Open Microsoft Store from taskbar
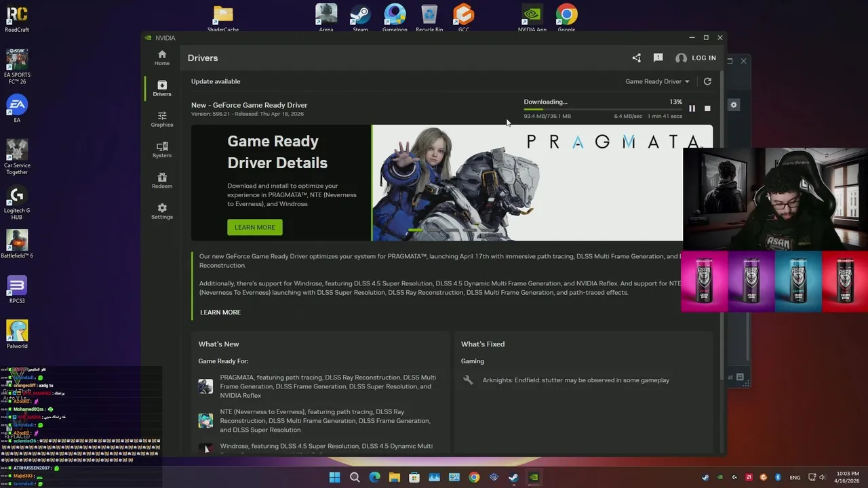868x488 pixels. (414, 477)
